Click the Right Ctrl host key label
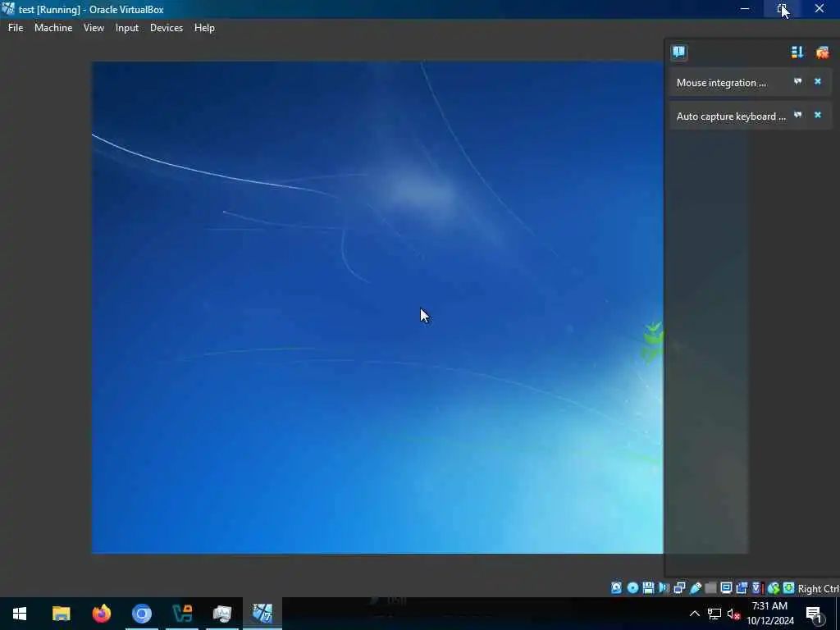 click(819, 589)
